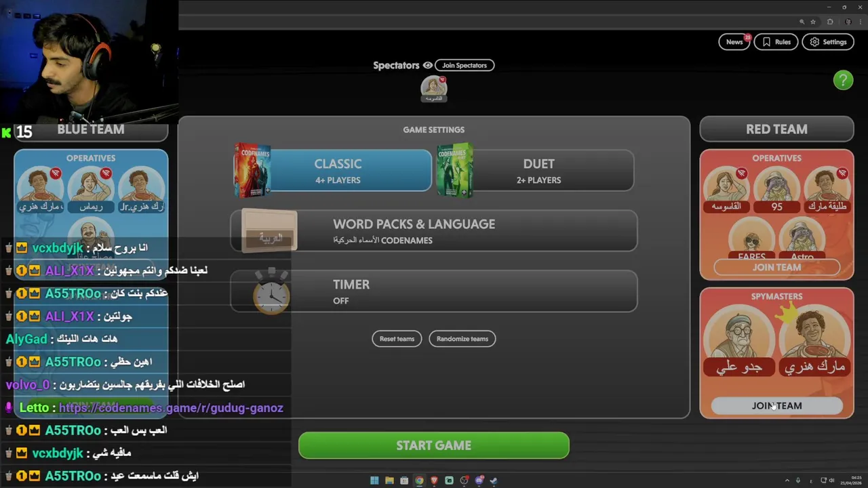Click the red News notification badge
The image size is (868, 488).
tap(747, 37)
